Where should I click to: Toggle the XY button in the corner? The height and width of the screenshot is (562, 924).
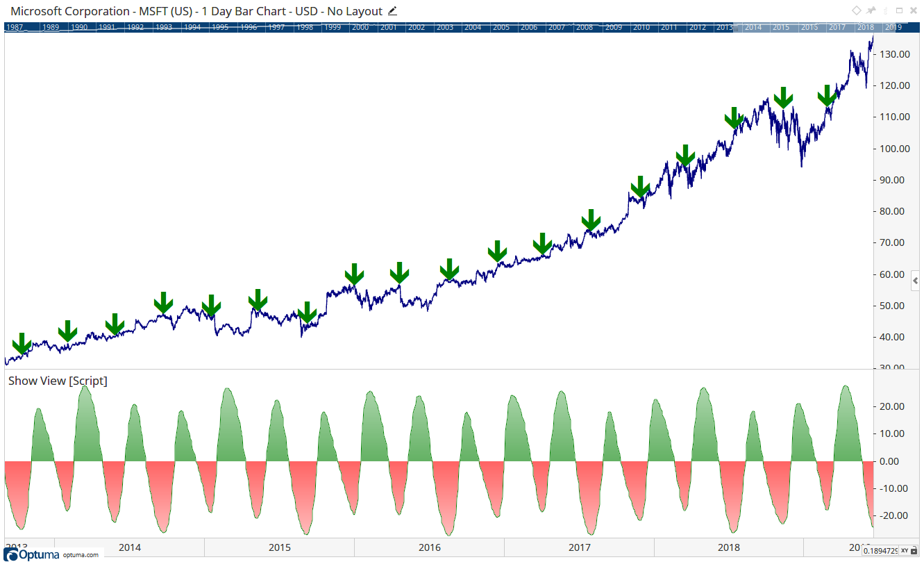point(905,551)
